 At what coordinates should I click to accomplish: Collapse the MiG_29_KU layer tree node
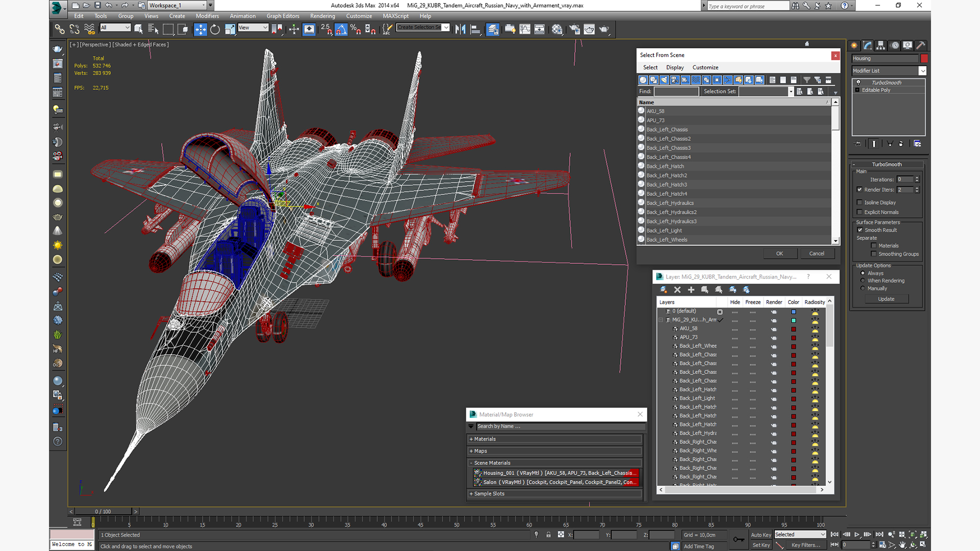(x=661, y=320)
